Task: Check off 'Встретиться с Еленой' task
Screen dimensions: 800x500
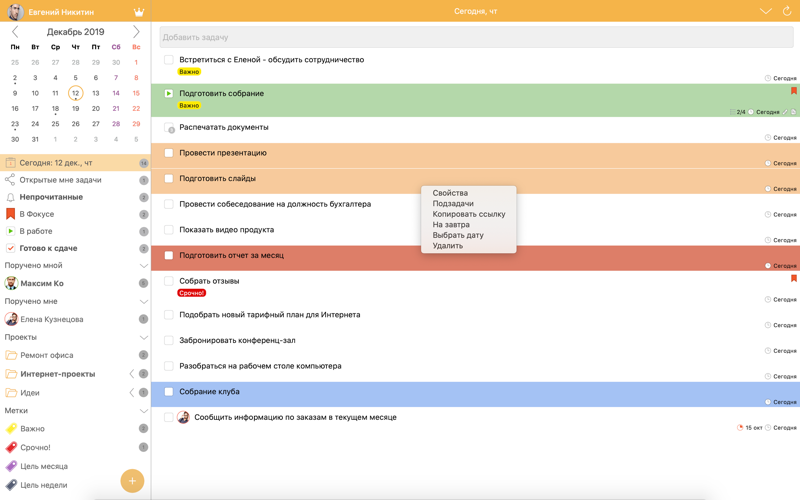Action: 169,60
